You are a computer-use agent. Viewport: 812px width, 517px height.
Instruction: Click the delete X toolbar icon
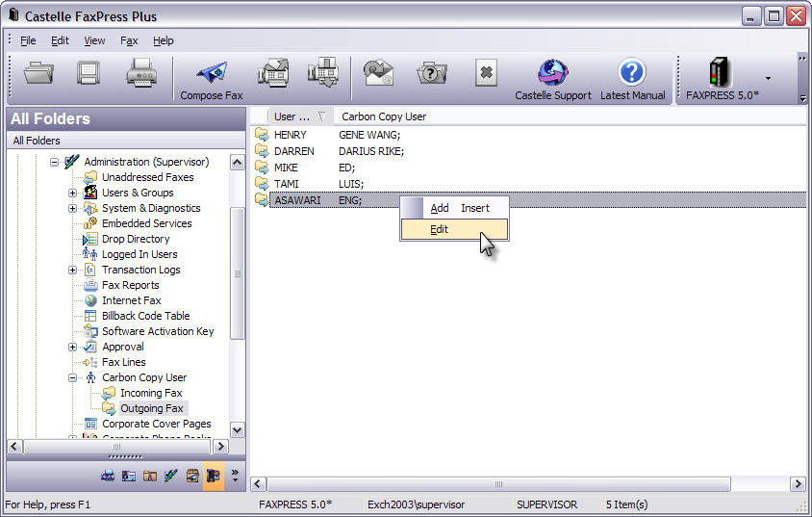tap(486, 72)
